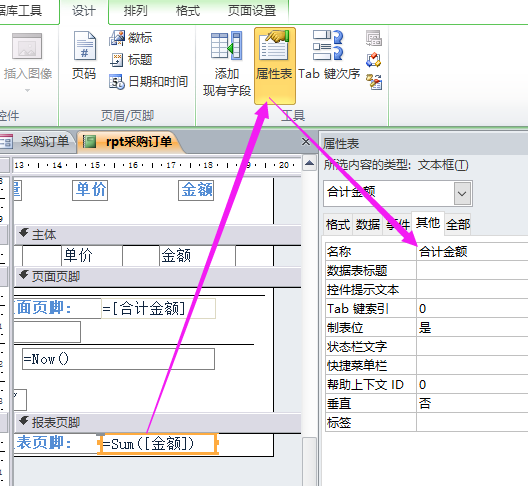
Task: Select the 单价 field in 主体 section
Action: pyautogui.click(x=92, y=256)
